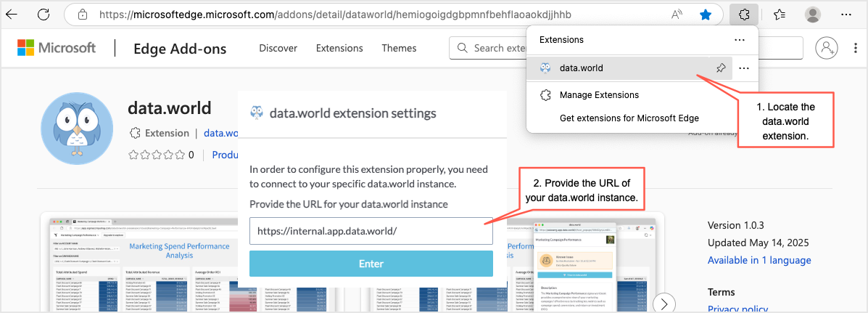
Task: Open the Available in 1 language link
Action: click(x=759, y=261)
